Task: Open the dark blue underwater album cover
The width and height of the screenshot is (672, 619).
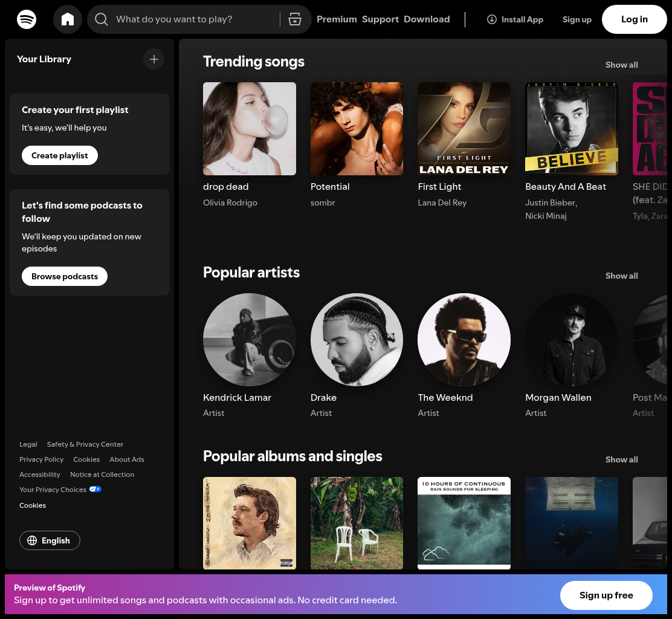Action: pos(572,523)
